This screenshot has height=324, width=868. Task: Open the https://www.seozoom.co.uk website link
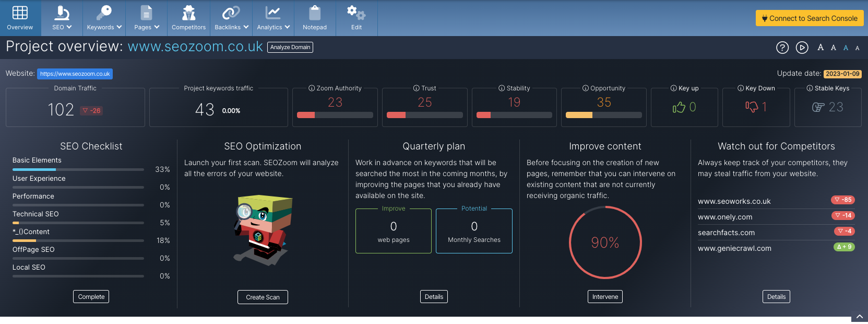[75, 74]
